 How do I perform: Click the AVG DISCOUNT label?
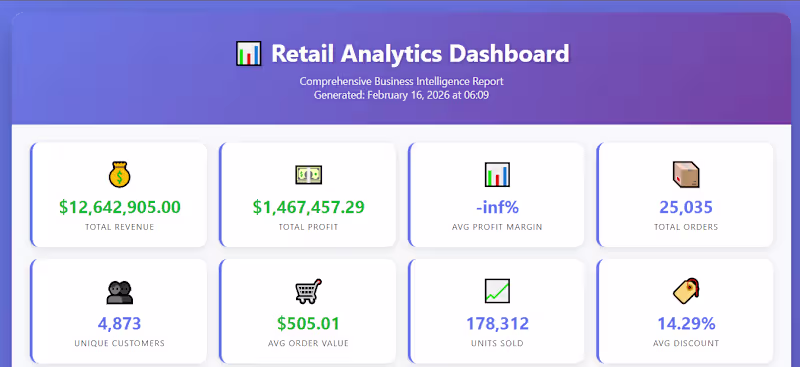point(686,344)
